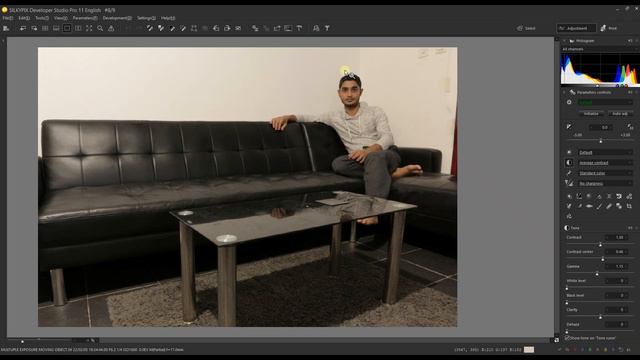
Task: Open the Settings menu
Action: pyautogui.click(x=146, y=18)
